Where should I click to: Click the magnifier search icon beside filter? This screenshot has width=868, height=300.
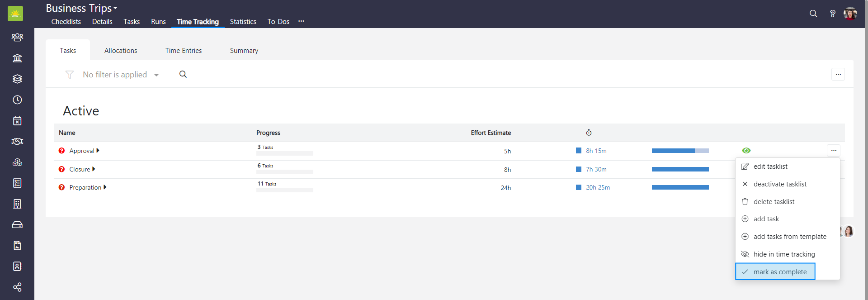click(x=183, y=75)
